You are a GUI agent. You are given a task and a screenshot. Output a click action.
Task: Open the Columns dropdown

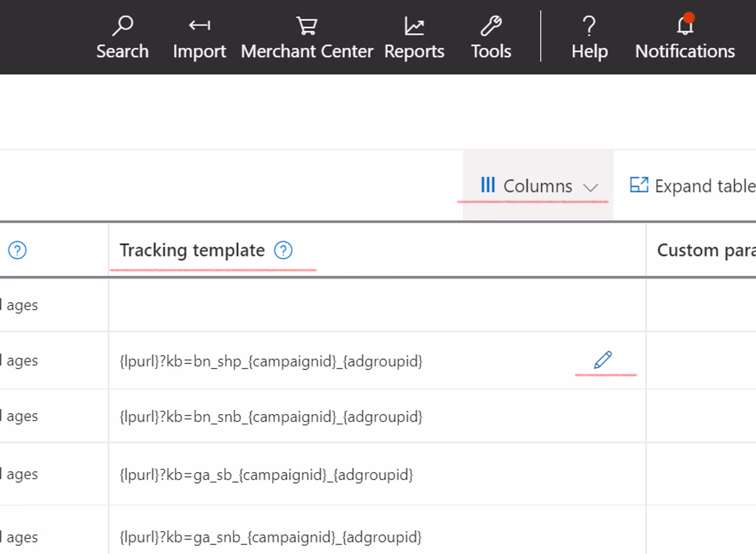coord(537,186)
